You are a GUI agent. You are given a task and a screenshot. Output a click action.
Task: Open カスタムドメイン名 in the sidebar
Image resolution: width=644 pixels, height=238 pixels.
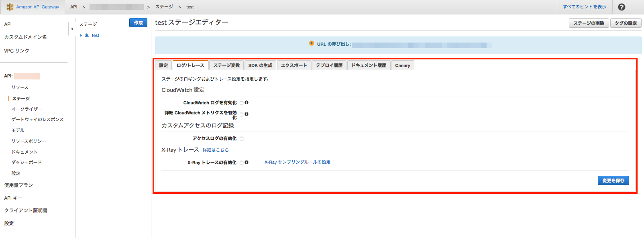pos(25,37)
